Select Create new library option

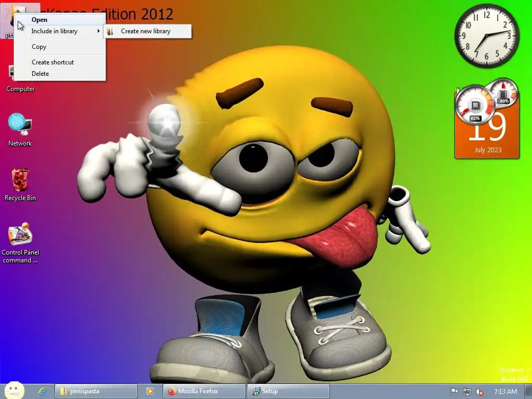[x=148, y=31]
